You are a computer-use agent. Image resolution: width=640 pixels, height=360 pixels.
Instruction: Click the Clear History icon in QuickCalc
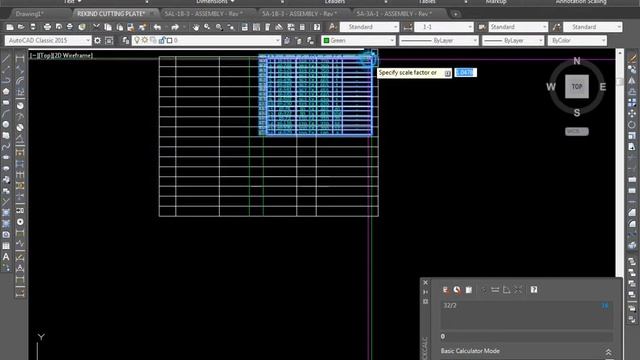tap(457, 290)
